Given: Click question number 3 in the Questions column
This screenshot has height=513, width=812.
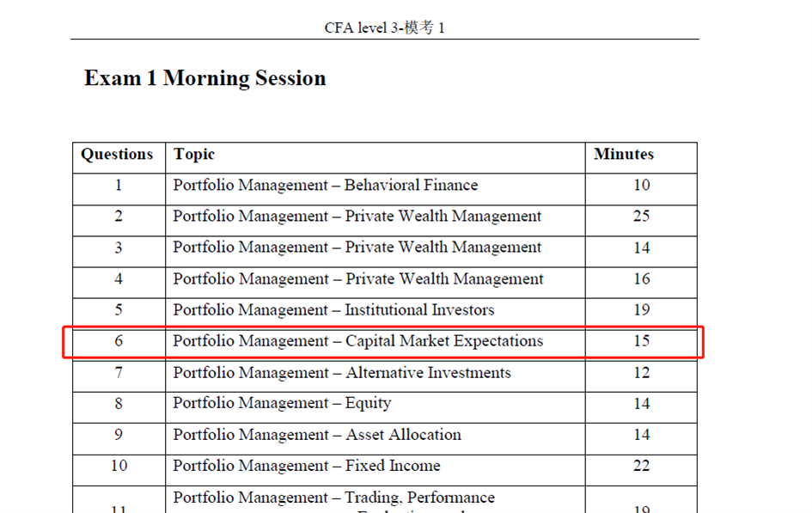Looking at the screenshot, I should point(119,248).
